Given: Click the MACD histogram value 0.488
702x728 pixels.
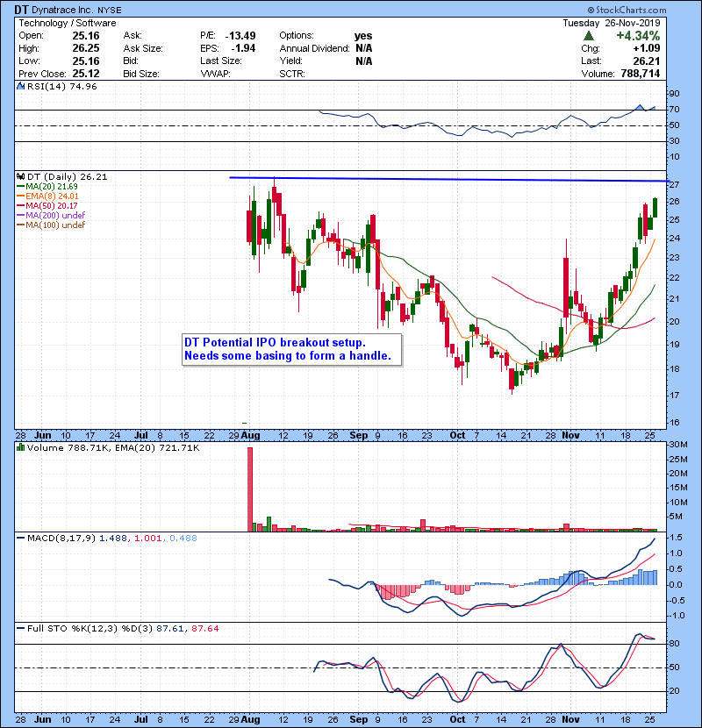Looking at the screenshot, I should point(183,539).
